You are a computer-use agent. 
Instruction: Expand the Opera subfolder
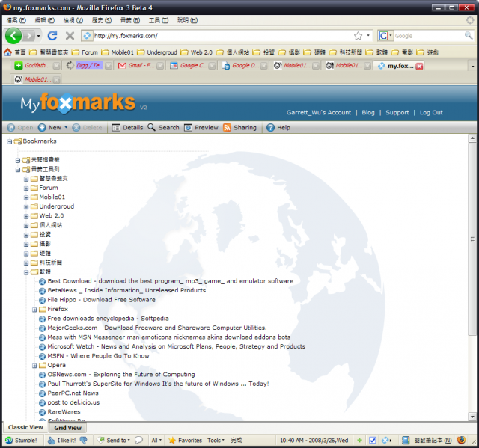click(x=34, y=366)
